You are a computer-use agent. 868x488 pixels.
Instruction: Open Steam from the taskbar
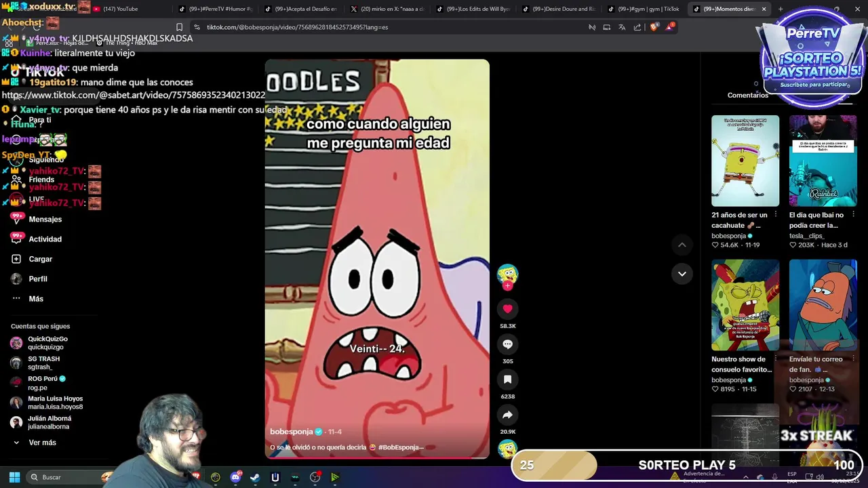point(255,477)
